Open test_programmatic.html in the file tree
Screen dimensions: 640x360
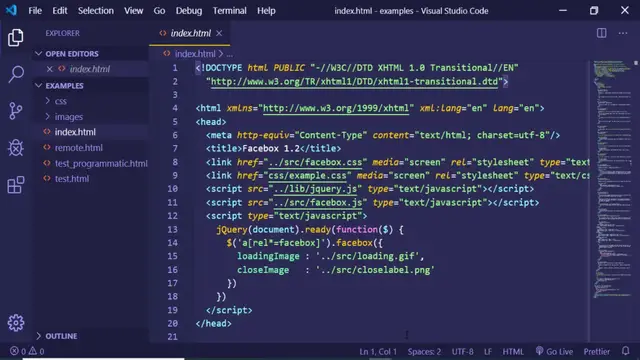coord(101,163)
